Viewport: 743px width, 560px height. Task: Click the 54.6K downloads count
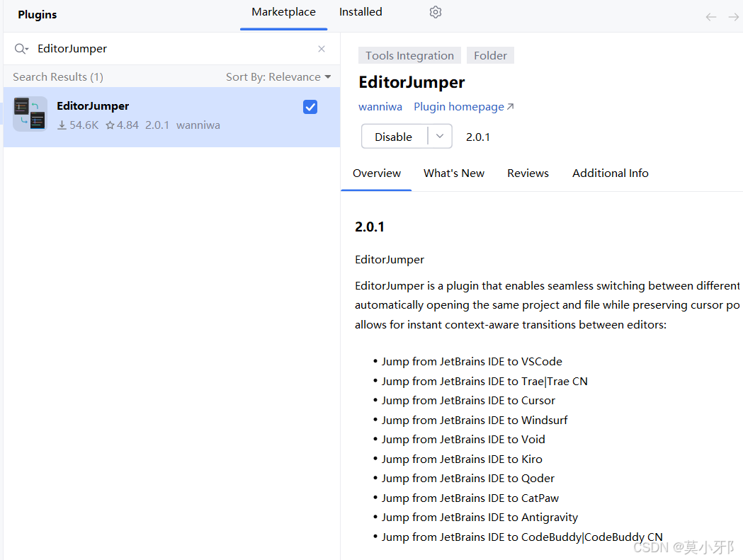tap(78, 125)
